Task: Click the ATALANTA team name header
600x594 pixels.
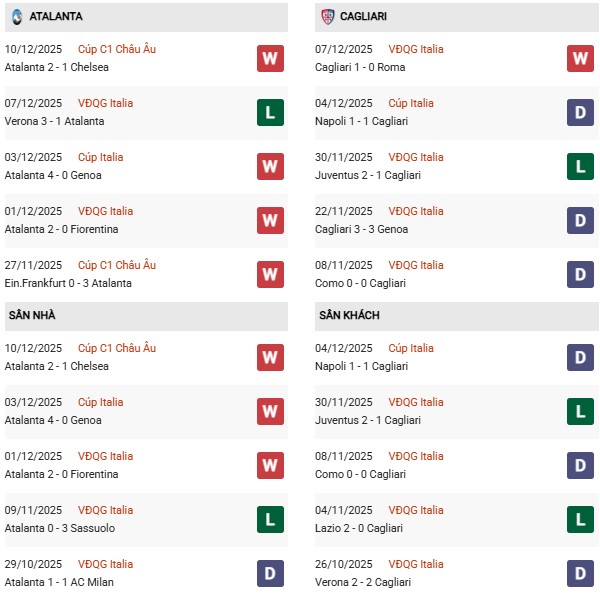Action: [x=56, y=17]
